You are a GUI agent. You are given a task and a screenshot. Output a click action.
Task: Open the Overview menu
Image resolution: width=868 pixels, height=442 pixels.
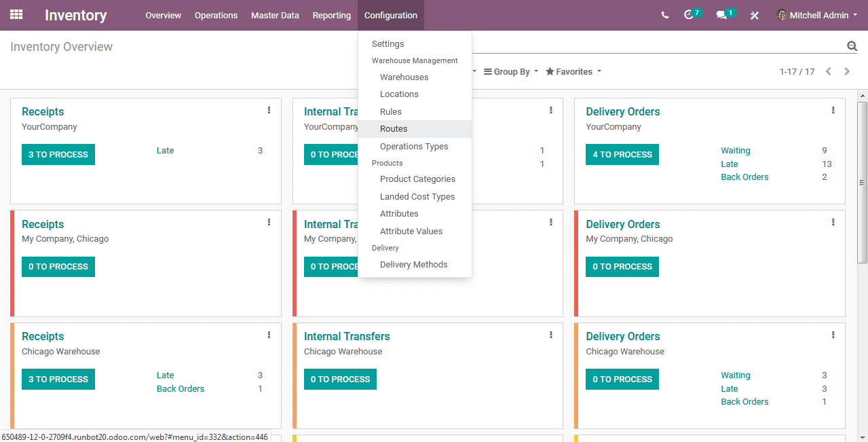pos(164,15)
